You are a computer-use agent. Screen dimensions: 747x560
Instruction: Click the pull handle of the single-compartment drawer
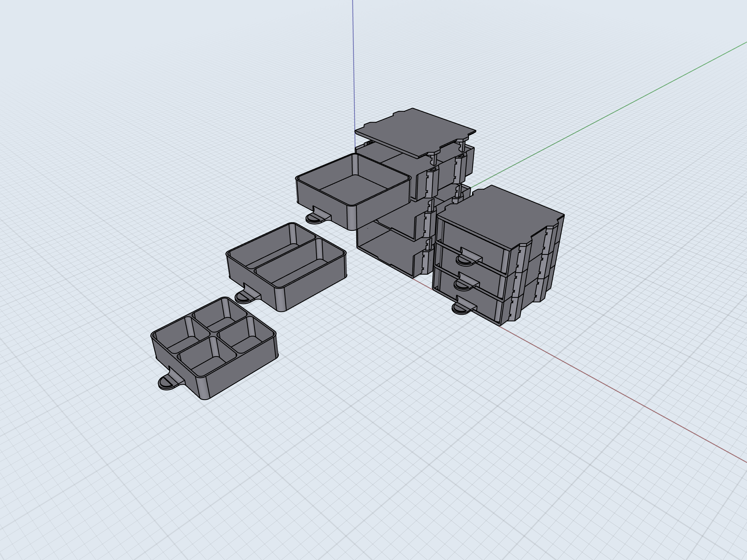[318, 216]
